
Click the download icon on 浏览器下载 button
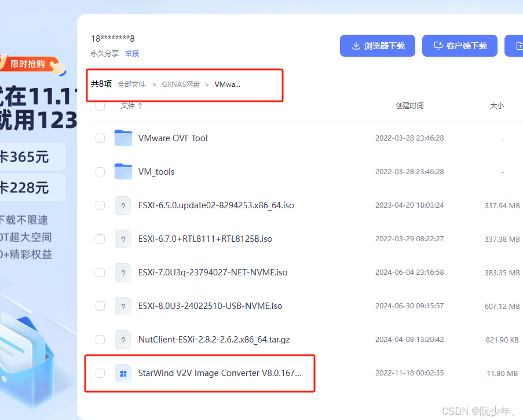tap(356, 45)
